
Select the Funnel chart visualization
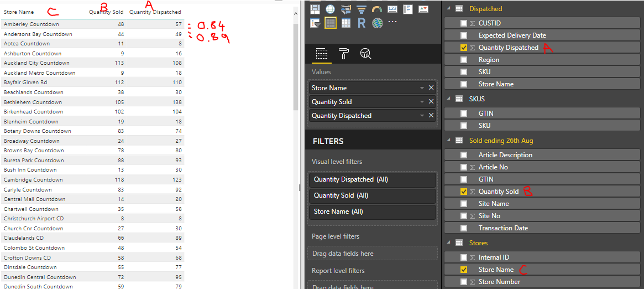pyautogui.click(x=362, y=9)
